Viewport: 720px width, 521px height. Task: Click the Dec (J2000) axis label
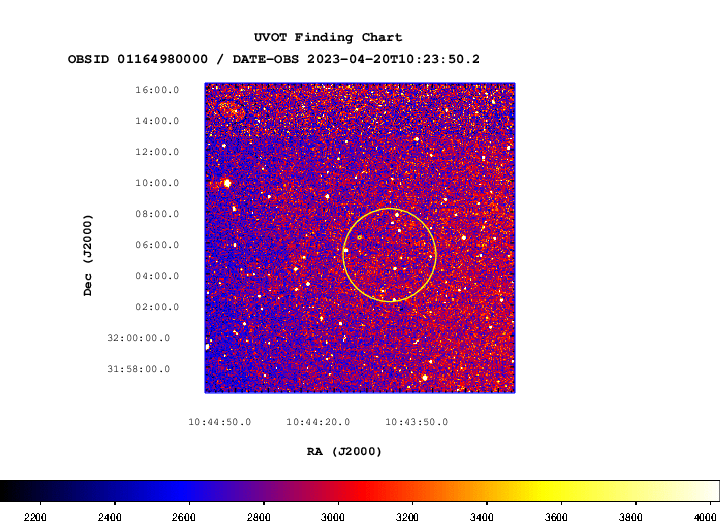(x=88, y=255)
